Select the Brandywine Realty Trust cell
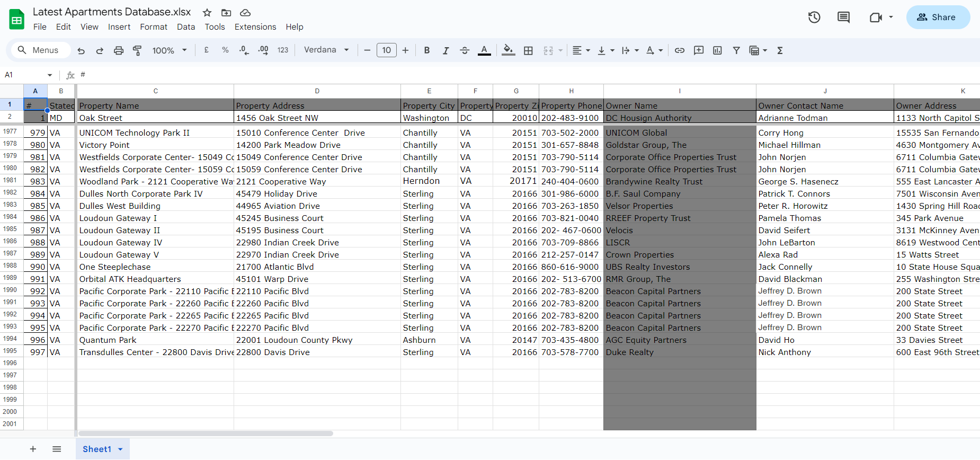980x460 pixels. pos(680,182)
